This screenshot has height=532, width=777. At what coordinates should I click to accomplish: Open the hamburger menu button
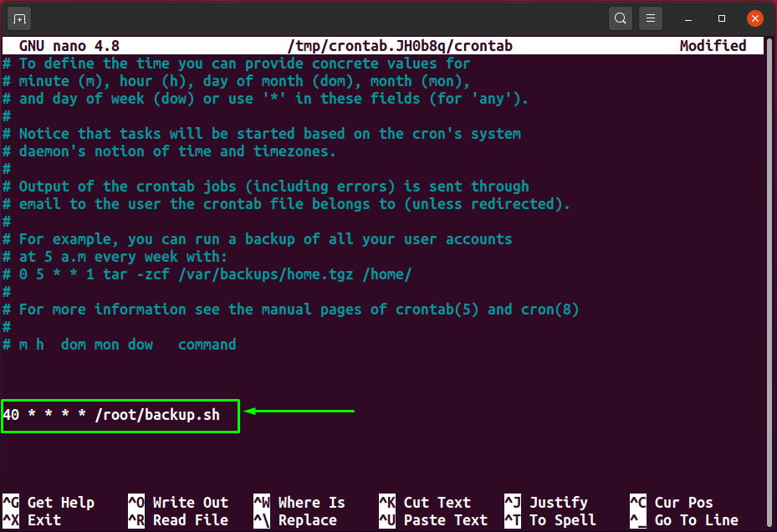point(651,19)
